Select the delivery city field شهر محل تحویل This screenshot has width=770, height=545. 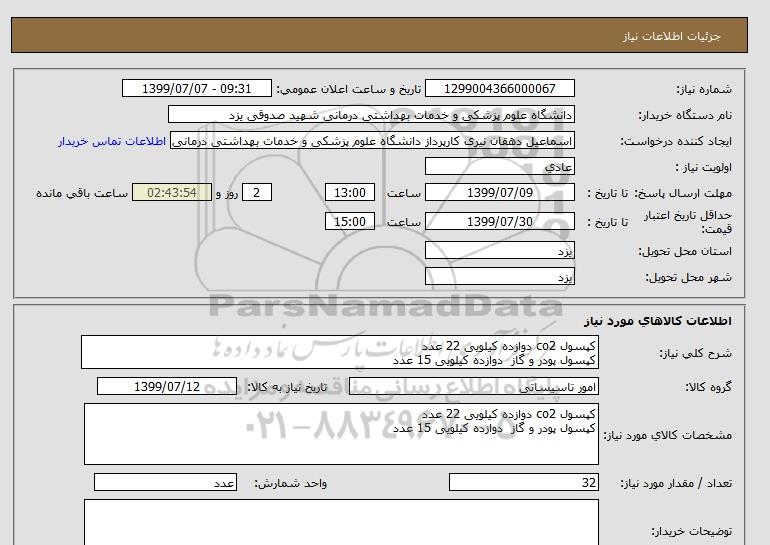pyautogui.click(x=499, y=276)
